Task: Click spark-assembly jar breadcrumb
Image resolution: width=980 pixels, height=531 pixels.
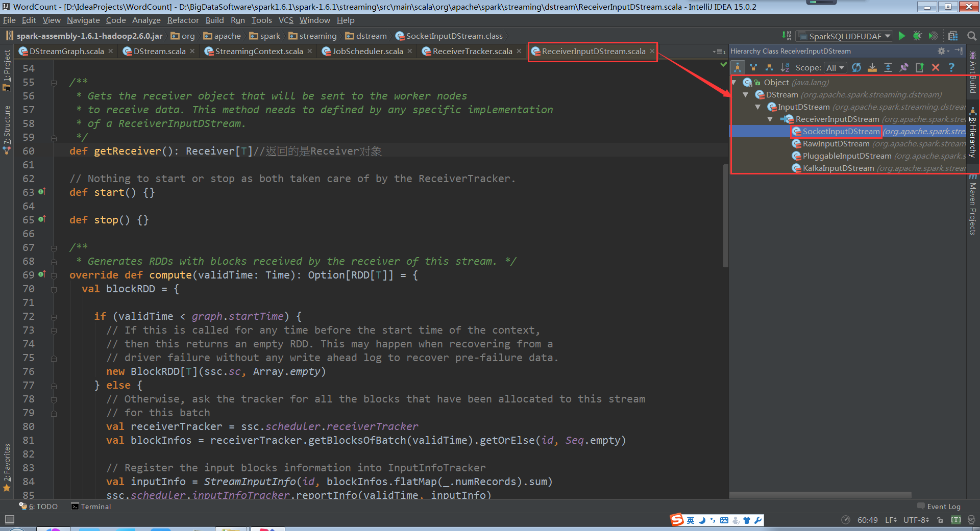Action: 84,36
